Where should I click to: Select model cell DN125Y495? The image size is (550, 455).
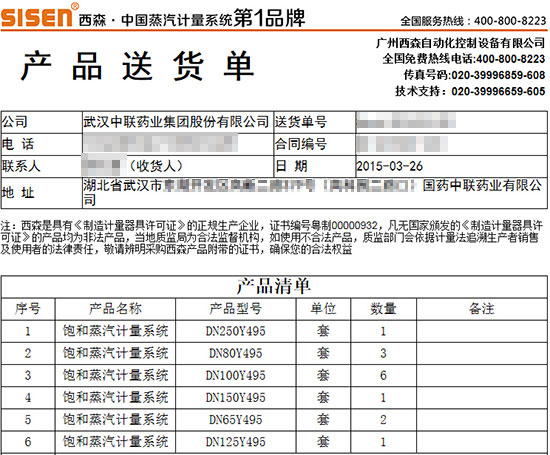(x=235, y=442)
